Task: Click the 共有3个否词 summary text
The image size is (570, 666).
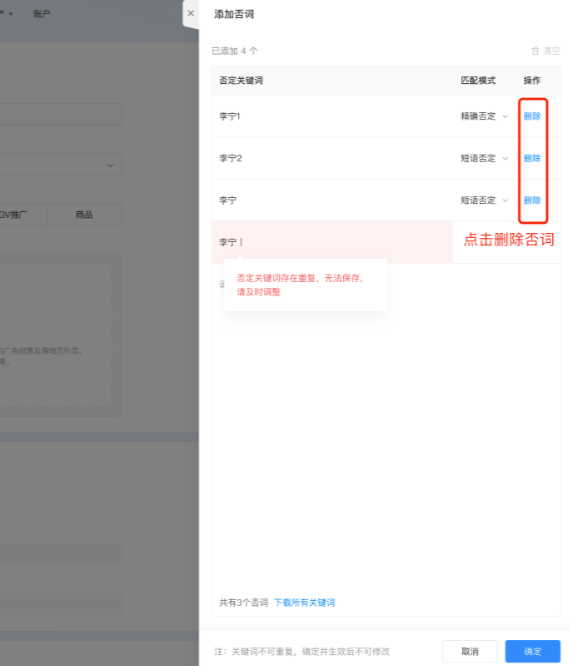Action: (243, 602)
